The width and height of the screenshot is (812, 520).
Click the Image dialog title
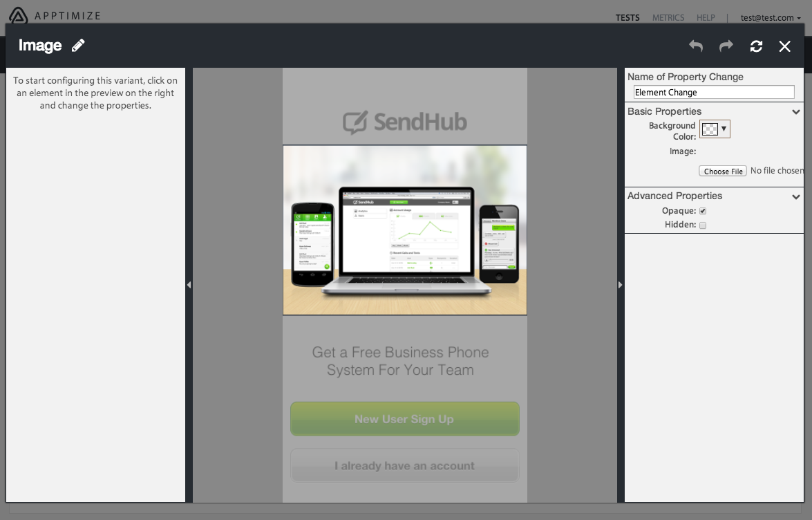coord(40,46)
